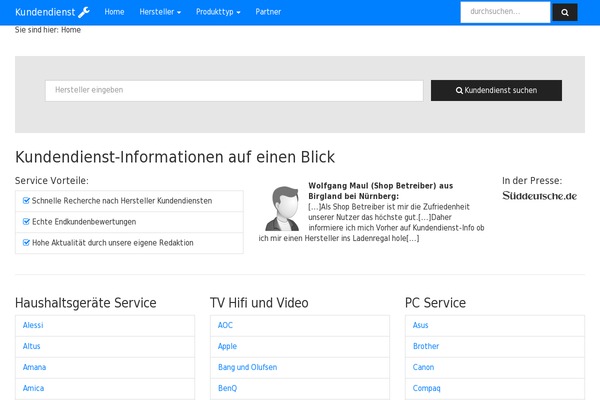Image resolution: width=600 pixels, height=400 pixels.
Task: Open the AOC link
Action: point(225,325)
